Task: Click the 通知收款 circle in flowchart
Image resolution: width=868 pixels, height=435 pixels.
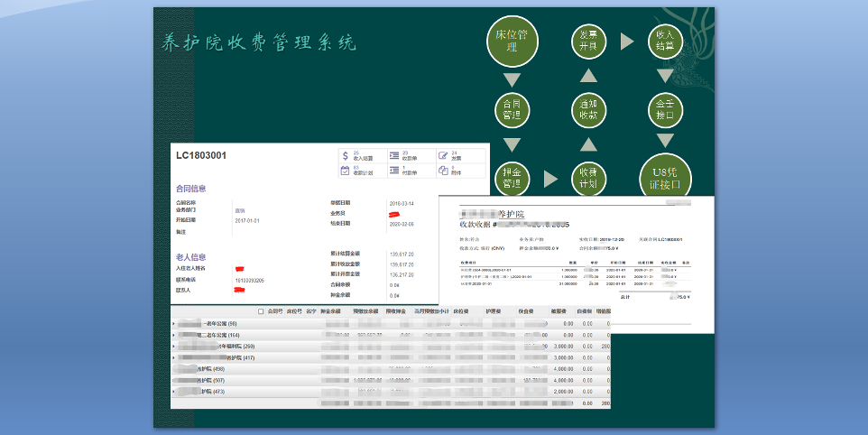Action: pos(588,109)
